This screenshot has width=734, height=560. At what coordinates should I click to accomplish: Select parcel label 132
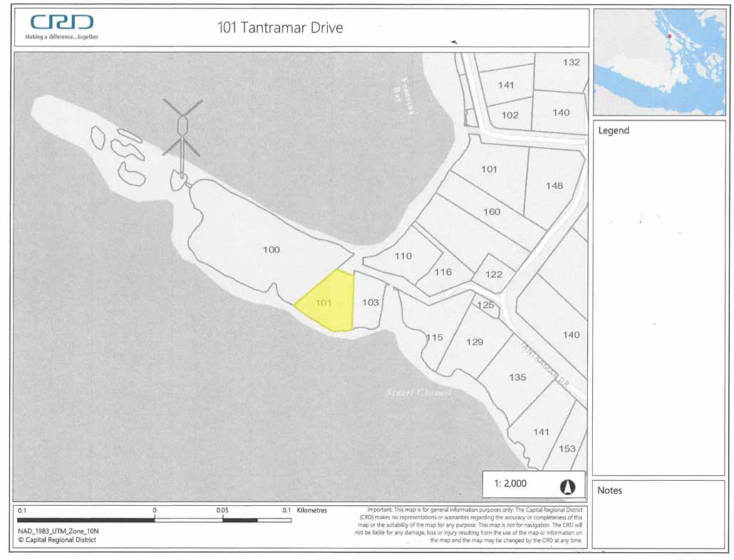(x=571, y=62)
